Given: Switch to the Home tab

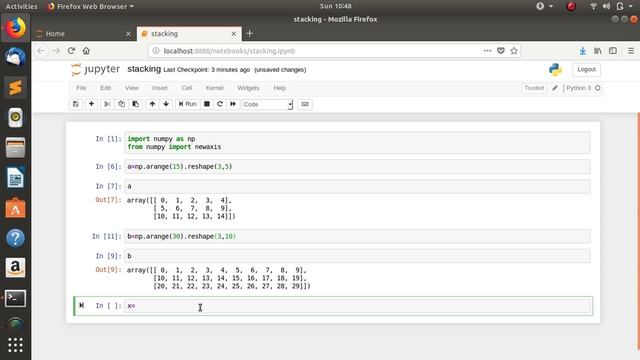Looking at the screenshot, I should point(84,33).
